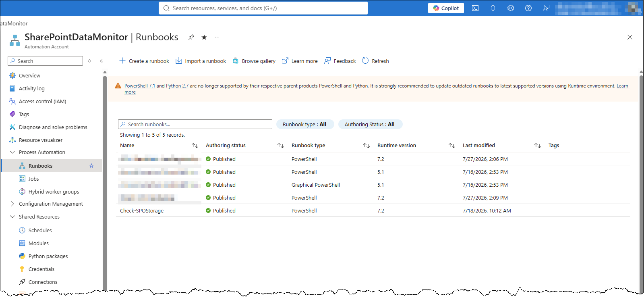Sort the table by Name
The image size is (644, 300).
pyautogui.click(x=195, y=146)
